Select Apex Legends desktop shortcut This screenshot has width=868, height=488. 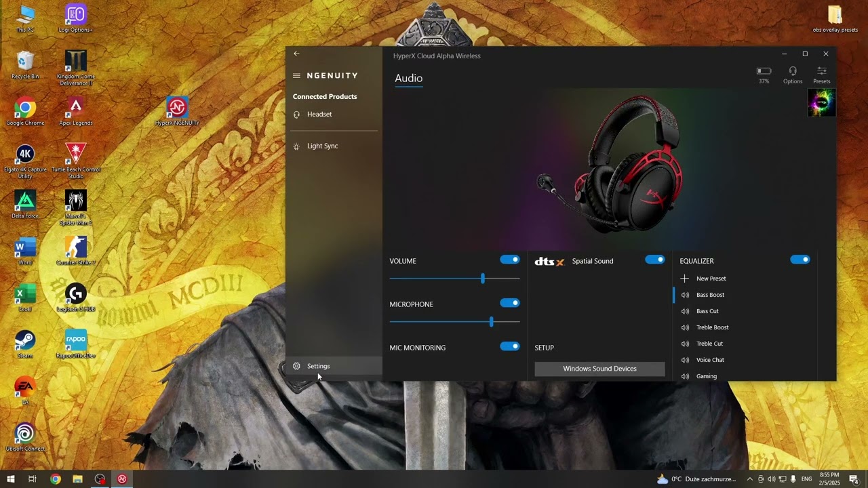(76, 112)
